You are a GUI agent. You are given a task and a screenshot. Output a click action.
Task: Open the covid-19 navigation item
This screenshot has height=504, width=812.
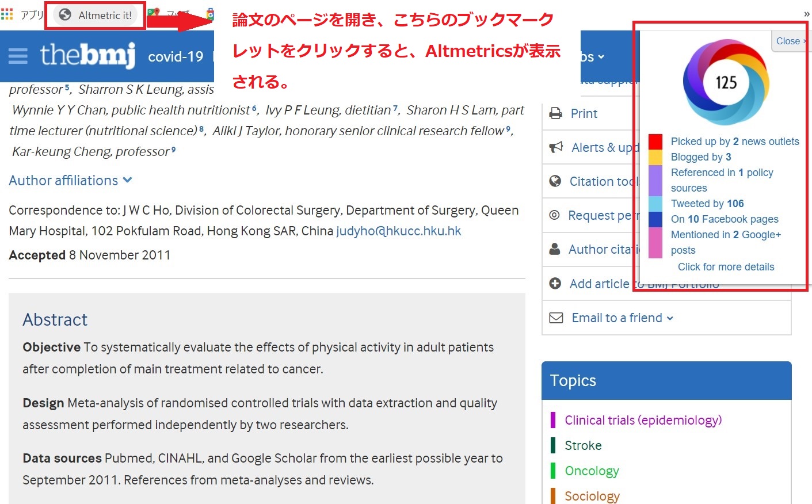176,56
